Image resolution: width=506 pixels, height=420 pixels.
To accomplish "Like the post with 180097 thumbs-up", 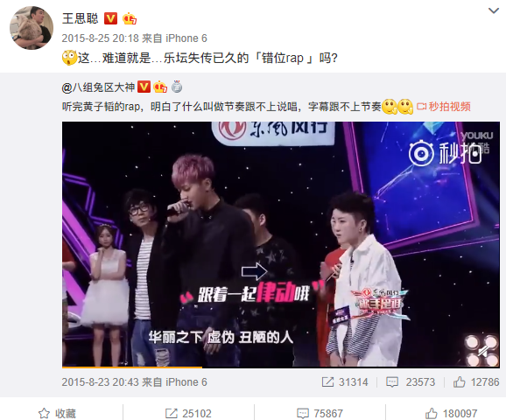I will click(451, 413).
